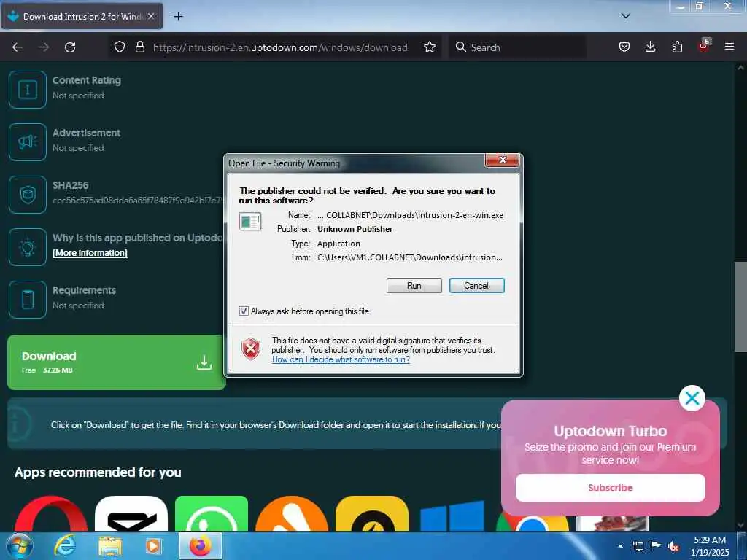The image size is (747, 560).
Task: Dismiss the Uptodown Turbo promo popup
Action: tap(692, 398)
